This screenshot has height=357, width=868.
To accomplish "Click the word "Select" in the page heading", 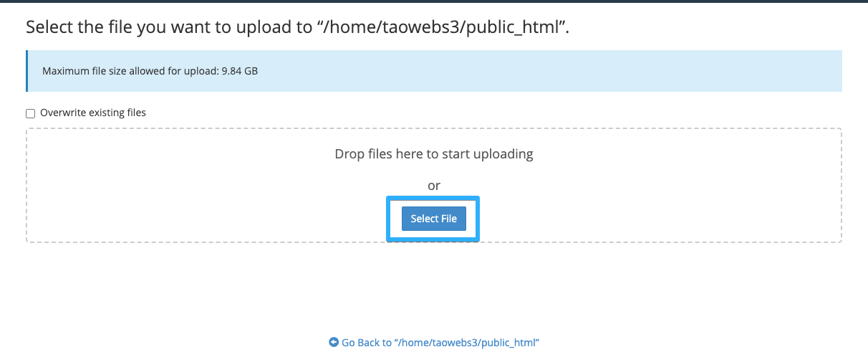I will [x=47, y=28].
